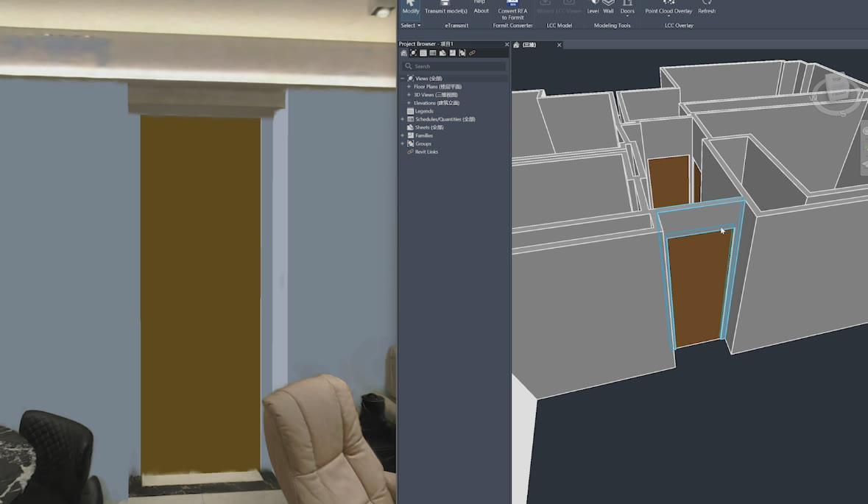The image size is (868, 504).
Task: Click the schedules filter icon in browser toolbar
Action: (x=433, y=53)
